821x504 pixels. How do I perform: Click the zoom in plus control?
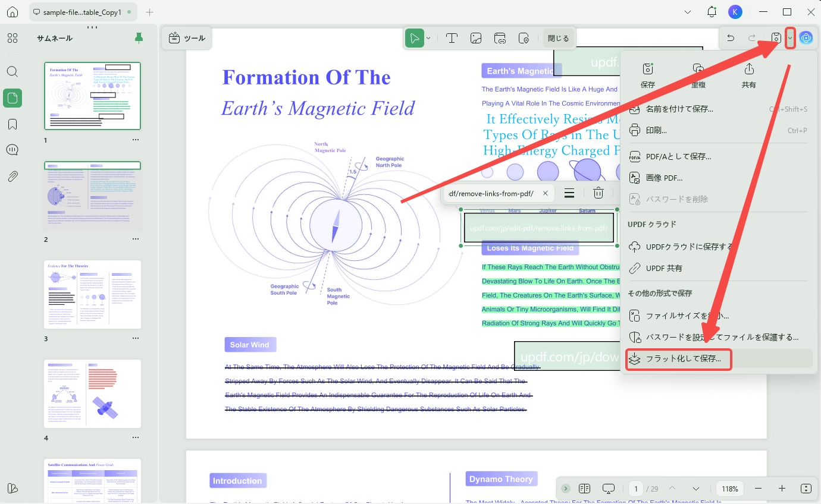[x=782, y=489]
